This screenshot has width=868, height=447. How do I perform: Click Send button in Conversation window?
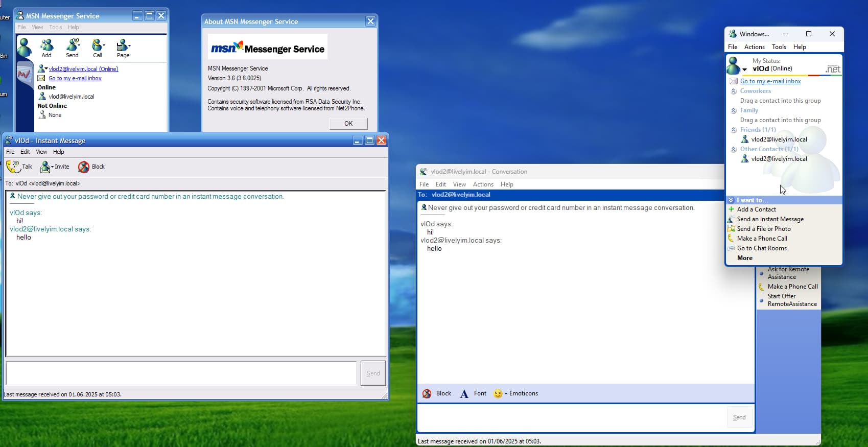pyautogui.click(x=739, y=417)
